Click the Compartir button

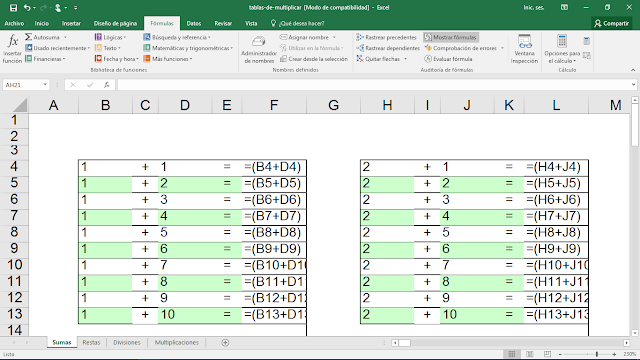pos(611,23)
